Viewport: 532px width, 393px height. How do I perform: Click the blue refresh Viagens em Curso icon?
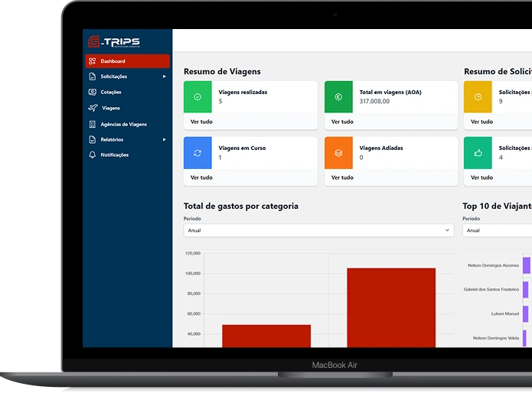pyautogui.click(x=197, y=153)
